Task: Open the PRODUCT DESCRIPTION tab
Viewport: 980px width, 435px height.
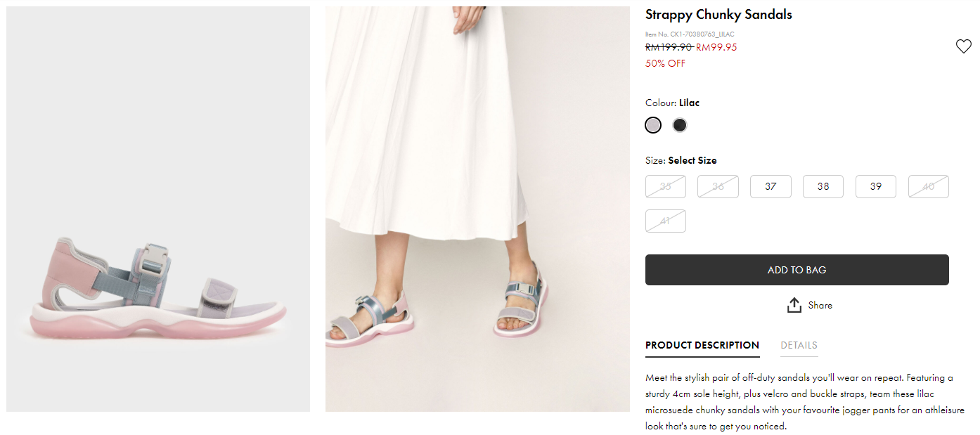Action: coord(702,345)
